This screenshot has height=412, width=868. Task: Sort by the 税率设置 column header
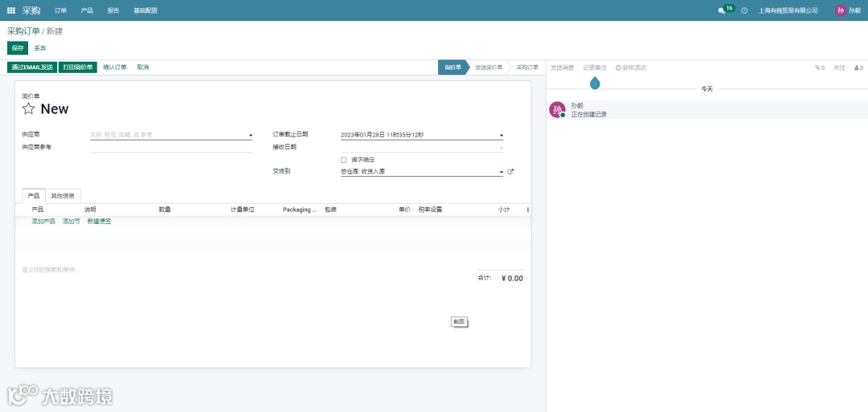[430, 210]
